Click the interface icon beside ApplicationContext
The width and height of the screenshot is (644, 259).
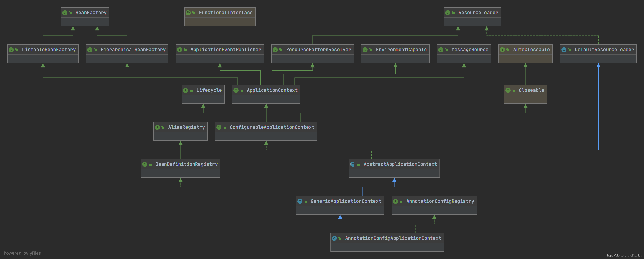(x=236, y=90)
